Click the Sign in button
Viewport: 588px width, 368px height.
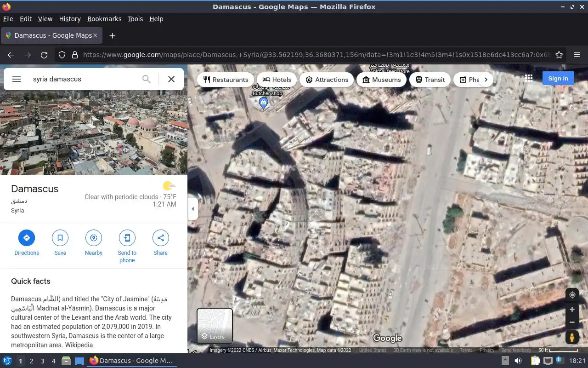pyautogui.click(x=558, y=78)
